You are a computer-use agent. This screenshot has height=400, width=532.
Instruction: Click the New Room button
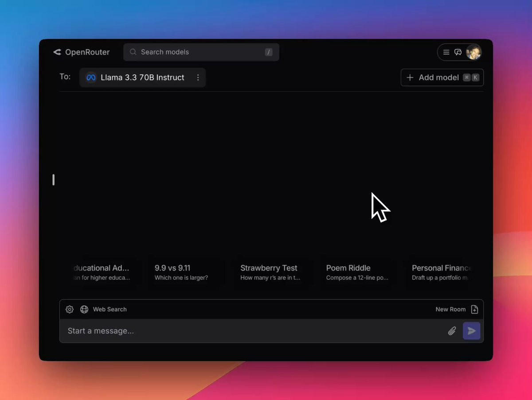coord(457,309)
